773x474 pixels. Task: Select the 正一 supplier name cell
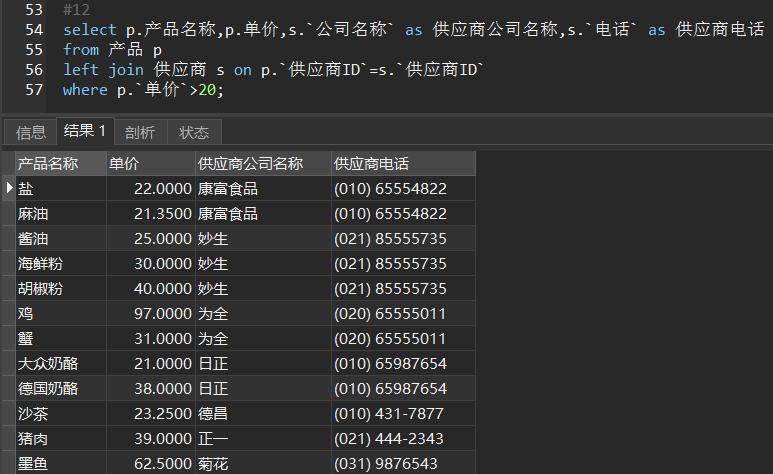262,439
